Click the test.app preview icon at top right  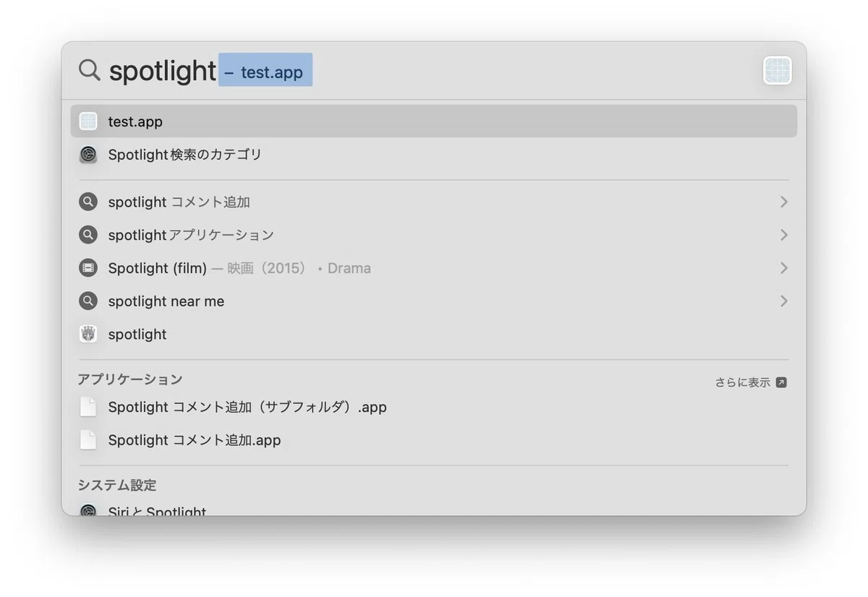click(x=778, y=71)
